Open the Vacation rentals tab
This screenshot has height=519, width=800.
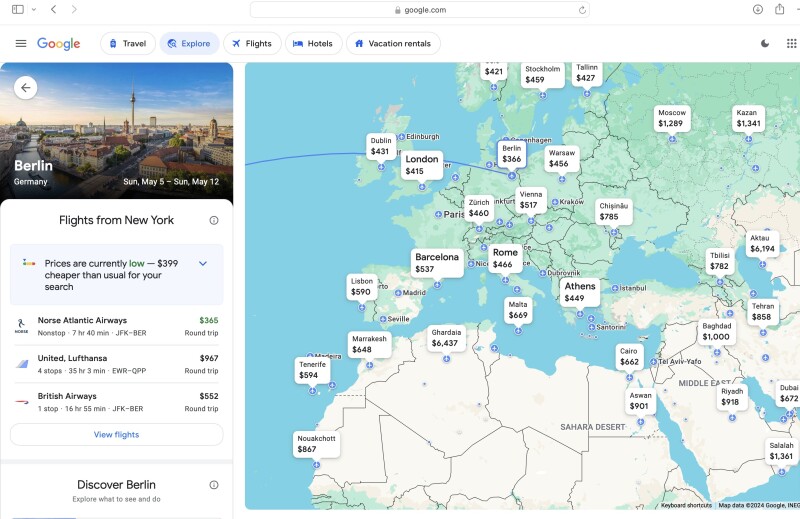(391, 43)
